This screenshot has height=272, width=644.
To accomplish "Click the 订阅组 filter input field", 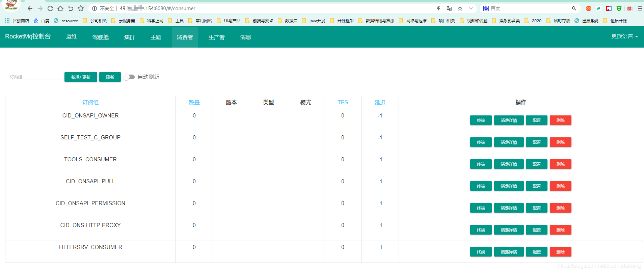I will pyautogui.click(x=44, y=77).
